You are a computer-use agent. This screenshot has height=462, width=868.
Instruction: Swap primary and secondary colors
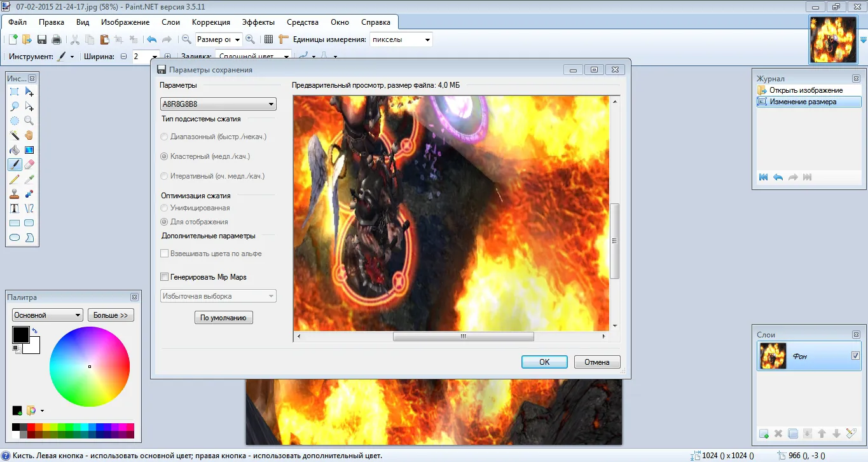coord(34,331)
